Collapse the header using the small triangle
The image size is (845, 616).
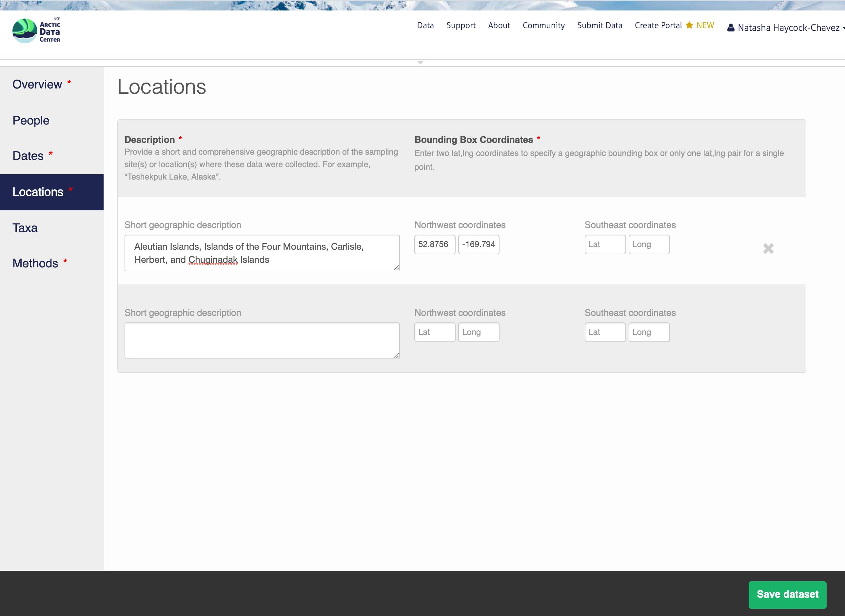click(x=420, y=63)
